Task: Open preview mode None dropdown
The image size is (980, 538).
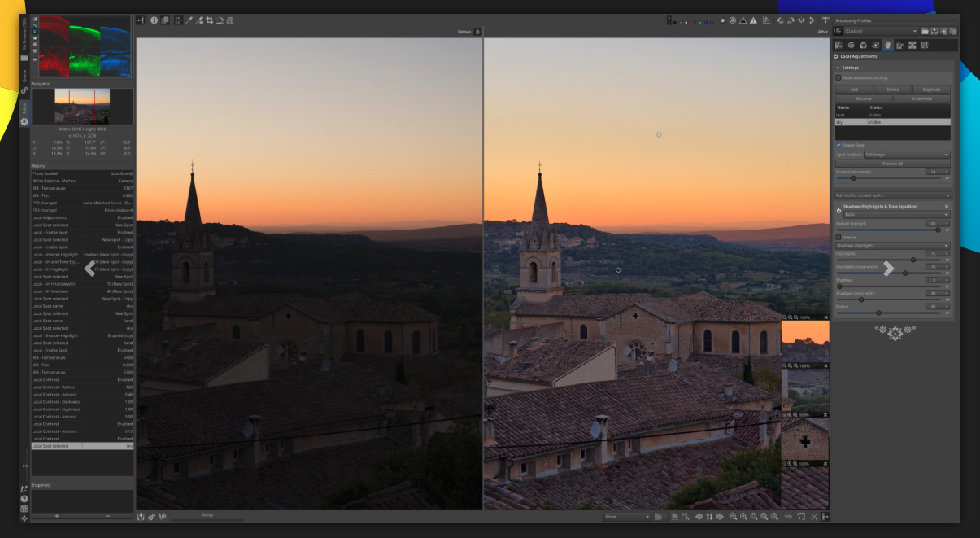Action: [x=626, y=517]
